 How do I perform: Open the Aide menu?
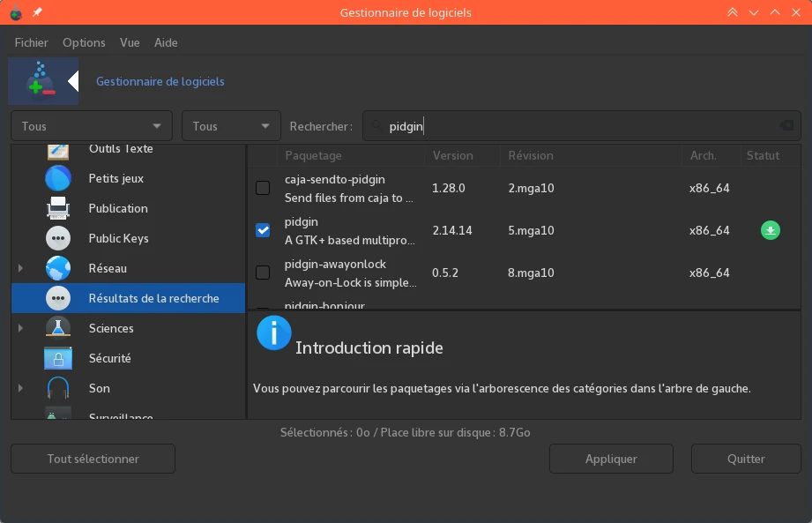(166, 42)
